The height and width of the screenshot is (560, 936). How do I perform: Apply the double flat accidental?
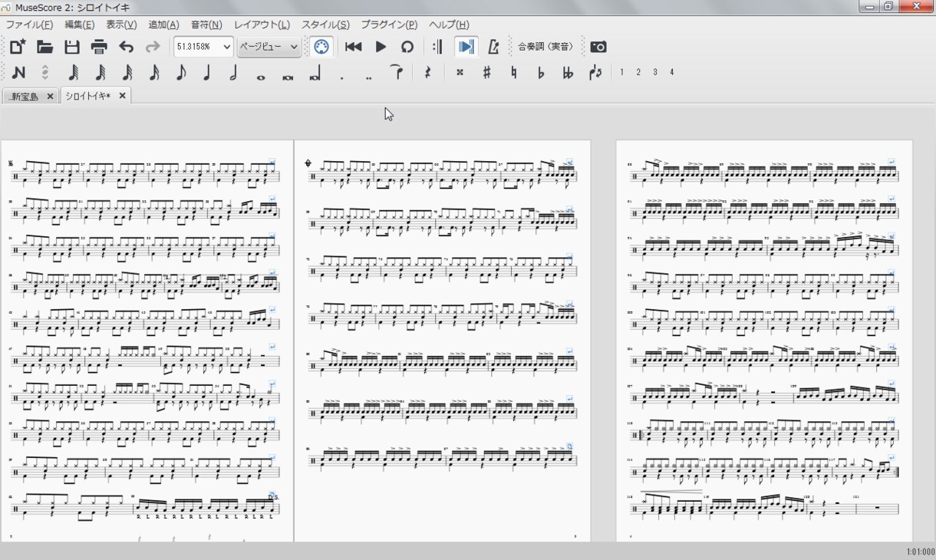coord(568,72)
